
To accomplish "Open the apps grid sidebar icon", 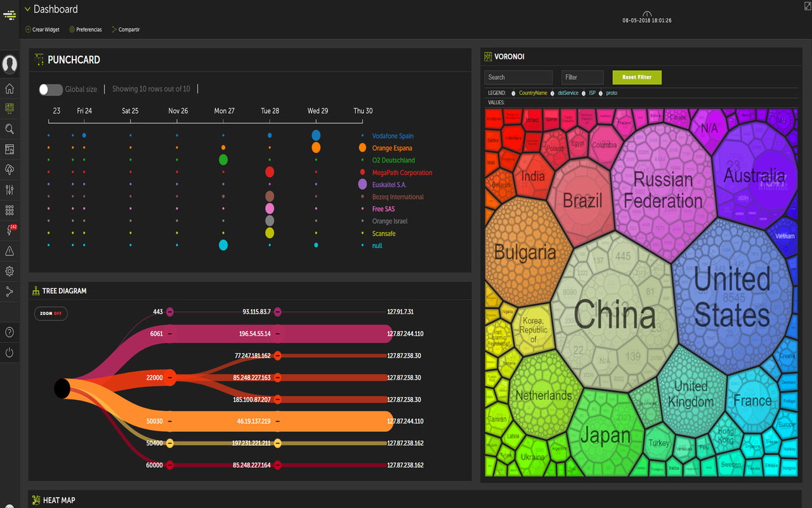I will click(x=10, y=210).
